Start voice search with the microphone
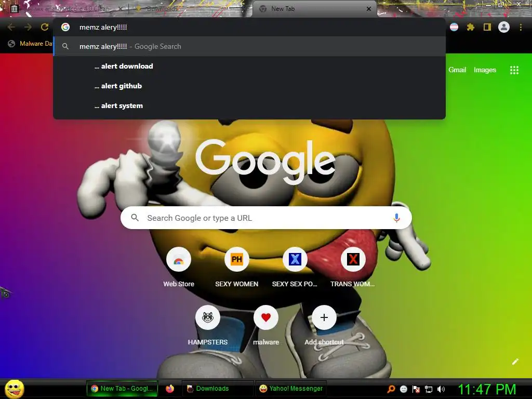 [396, 218]
